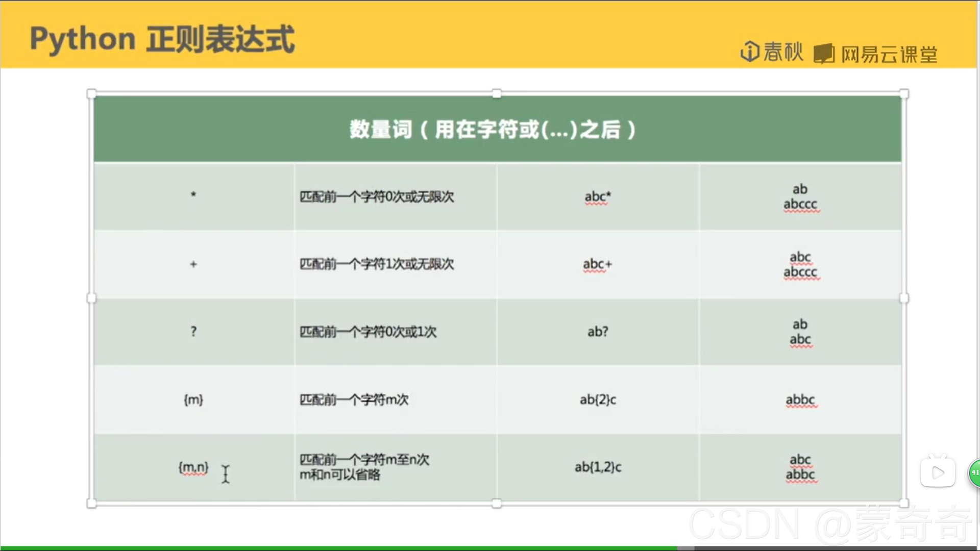This screenshot has width=980, height=551.
Task: Select the example cell abc*
Action: tap(598, 196)
